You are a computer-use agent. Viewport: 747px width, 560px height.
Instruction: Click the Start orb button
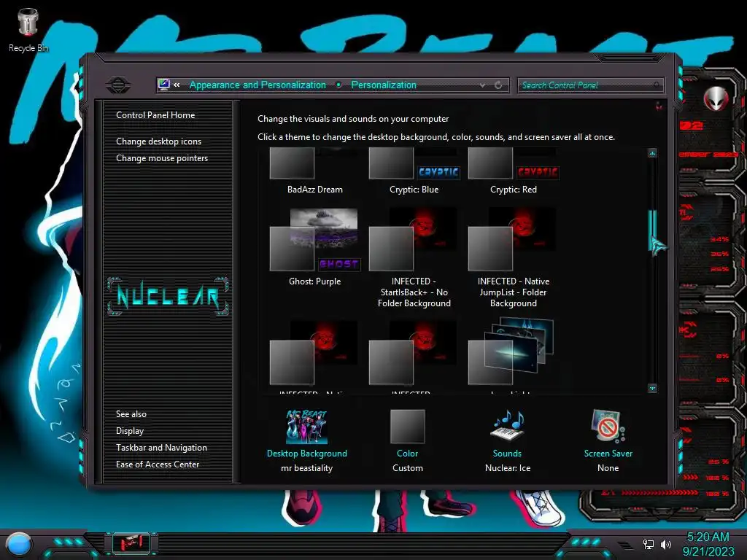coord(18,545)
